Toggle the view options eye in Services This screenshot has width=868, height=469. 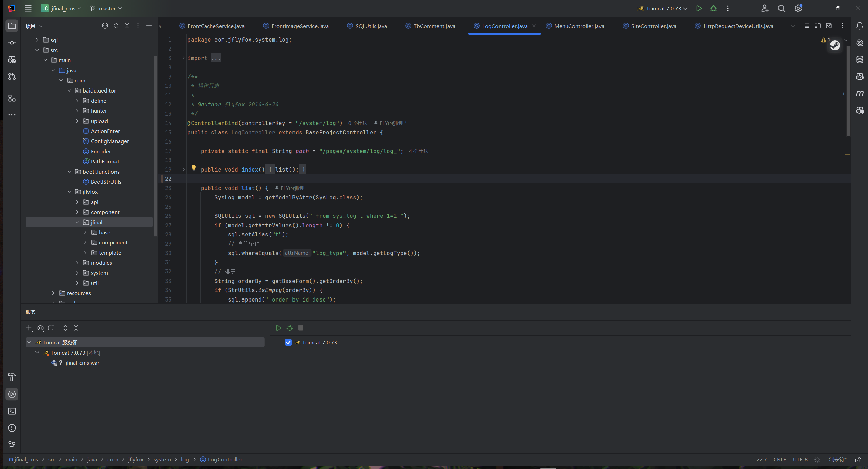(x=40, y=328)
